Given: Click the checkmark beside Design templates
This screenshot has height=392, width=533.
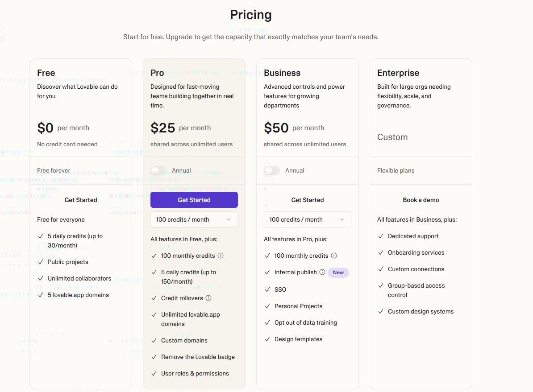Looking at the screenshot, I should pos(268,339).
